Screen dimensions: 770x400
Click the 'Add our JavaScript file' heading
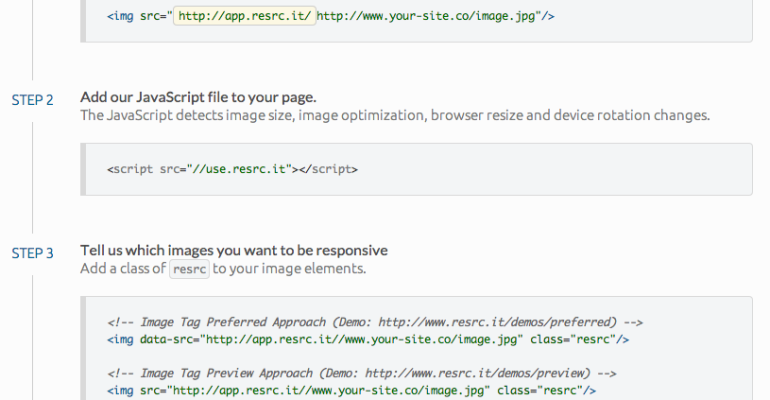pyautogui.click(x=198, y=97)
